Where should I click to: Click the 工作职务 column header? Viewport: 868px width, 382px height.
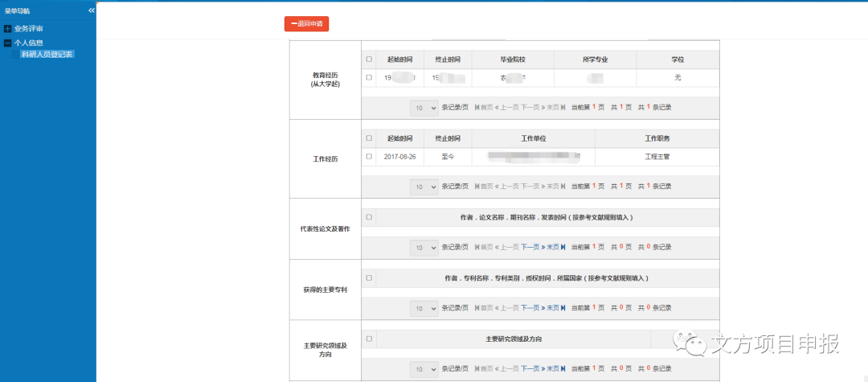point(657,138)
